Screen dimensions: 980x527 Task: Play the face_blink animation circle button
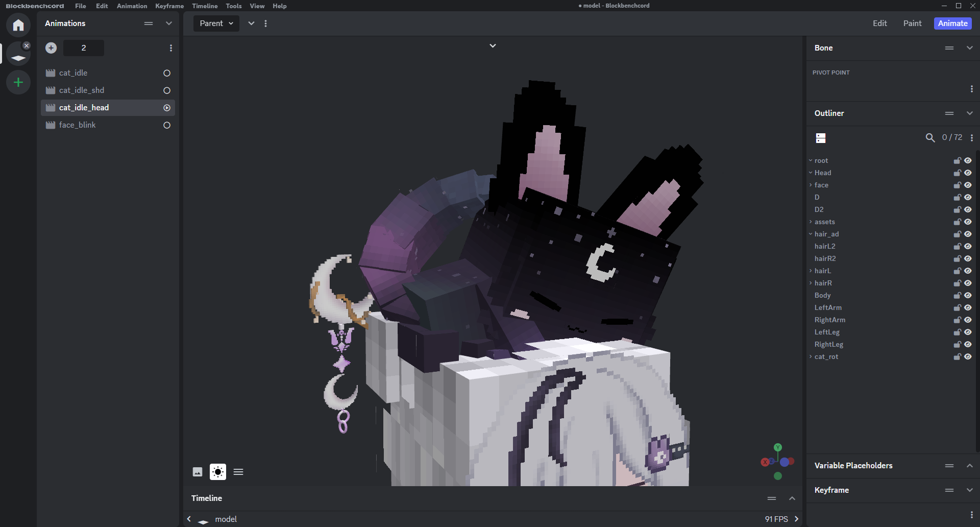(x=167, y=125)
